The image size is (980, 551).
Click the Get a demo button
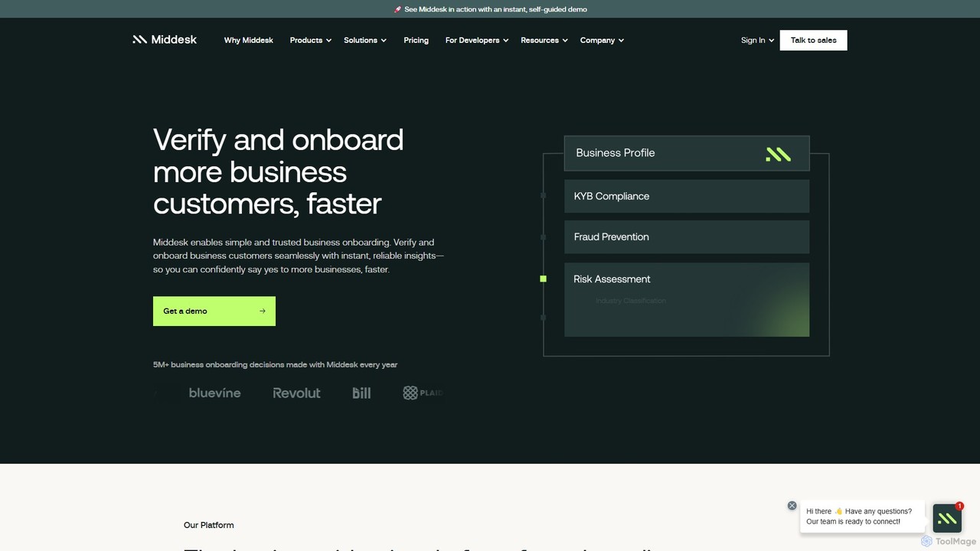[214, 311]
